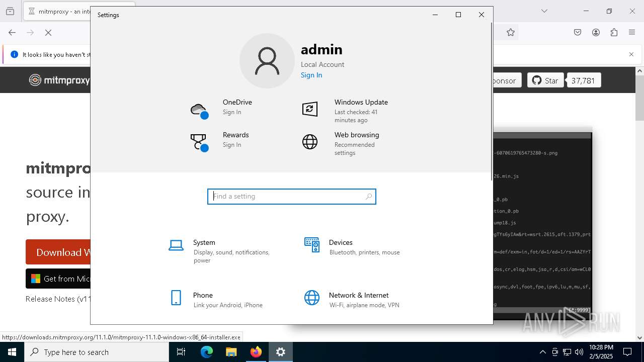Click the admin profile avatar picture
Image resolution: width=644 pixels, height=362 pixels.
pos(267,61)
